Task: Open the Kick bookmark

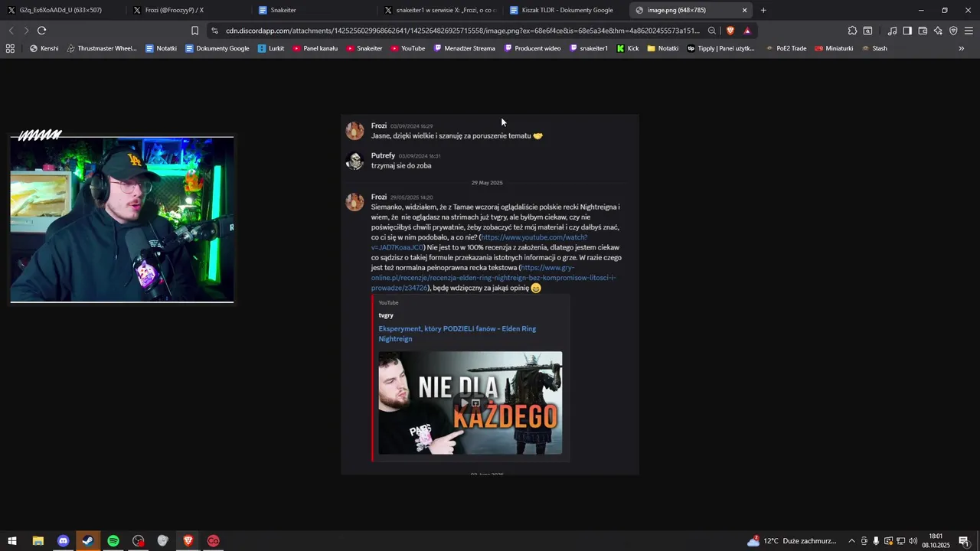Action: (x=628, y=48)
